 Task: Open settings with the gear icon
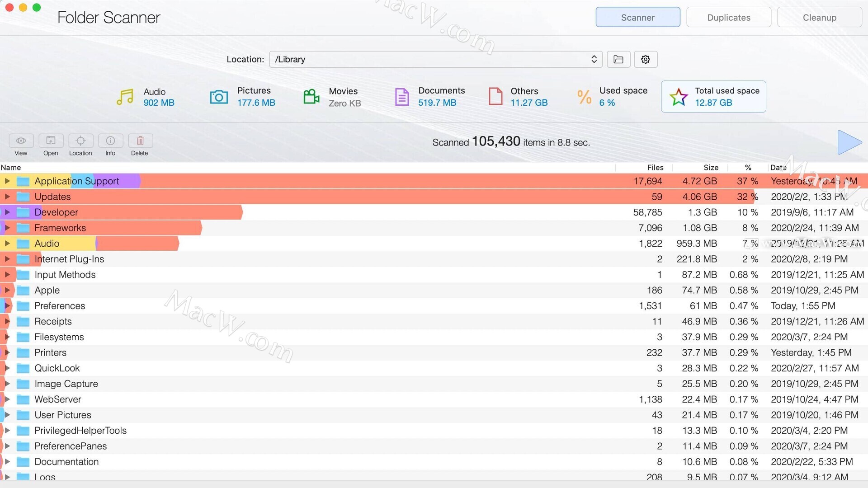click(x=646, y=59)
